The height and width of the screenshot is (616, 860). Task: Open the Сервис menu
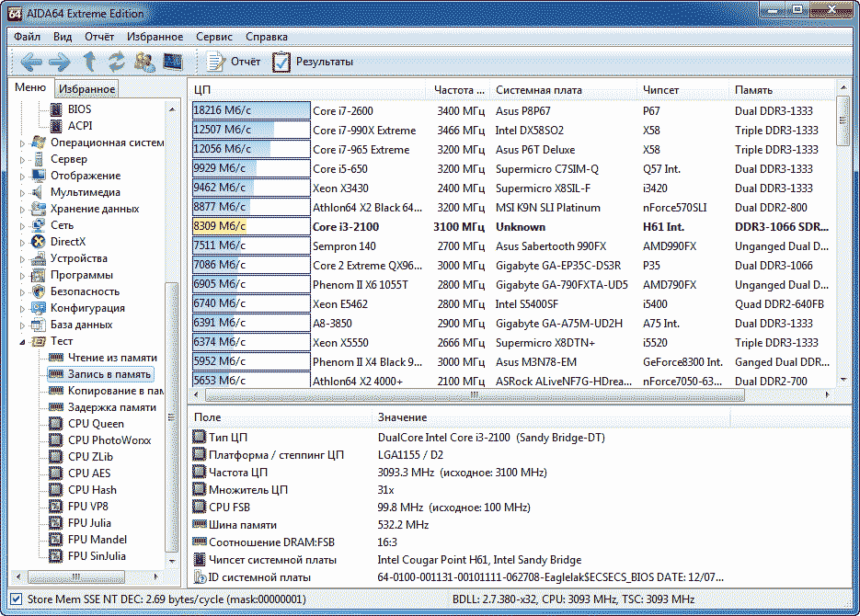(x=214, y=37)
